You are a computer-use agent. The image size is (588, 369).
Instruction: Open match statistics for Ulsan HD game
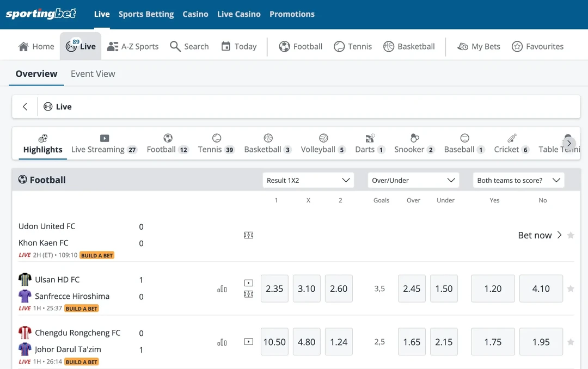coord(222,288)
